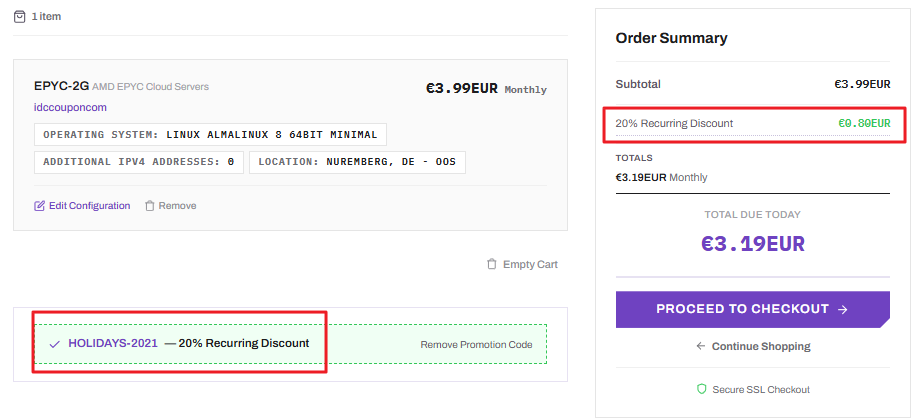The image size is (919, 419).
Task: Click the trash icon next to Remove
Action: click(149, 206)
